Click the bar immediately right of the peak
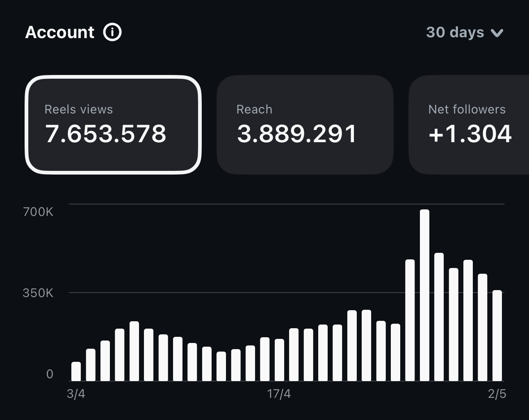This screenshot has width=529, height=420. tap(439, 317)
